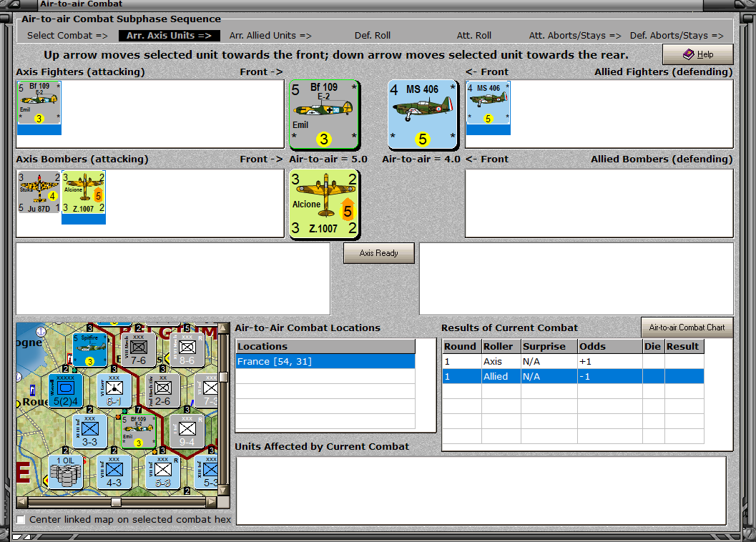This screenshot has height=542, width=756.
Task: Select small Bf 109 fighter counter in Axis Fighters list
Action: click(39, 103)
